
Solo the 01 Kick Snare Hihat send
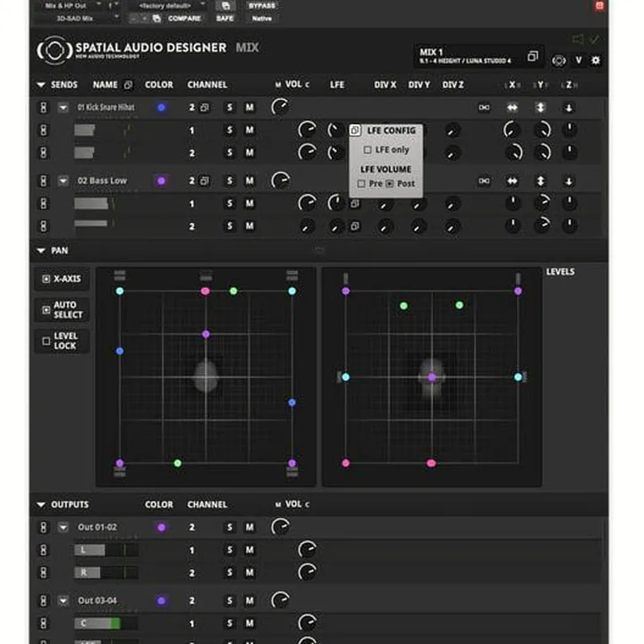click(230, 107)
